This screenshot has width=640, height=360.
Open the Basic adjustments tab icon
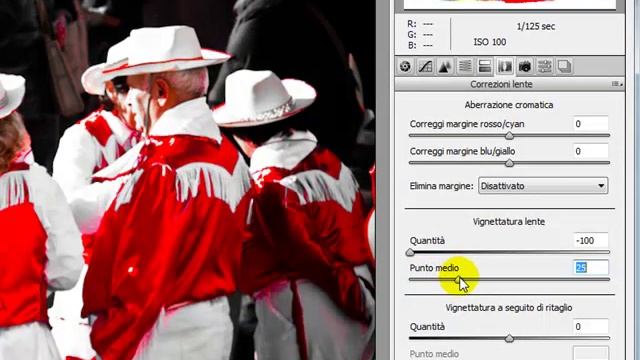[405, 66]
